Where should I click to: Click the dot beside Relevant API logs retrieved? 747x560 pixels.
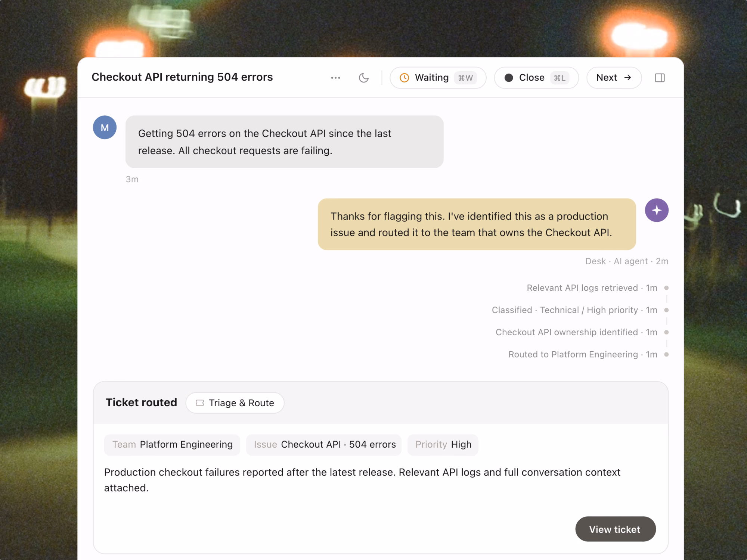[666, 288]
